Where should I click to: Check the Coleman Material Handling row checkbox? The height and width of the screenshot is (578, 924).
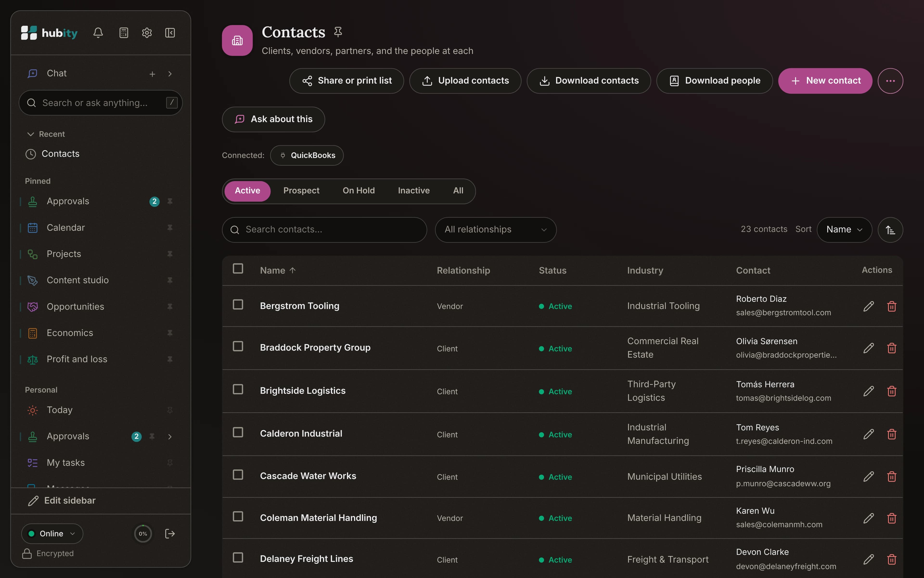[238, 516]
